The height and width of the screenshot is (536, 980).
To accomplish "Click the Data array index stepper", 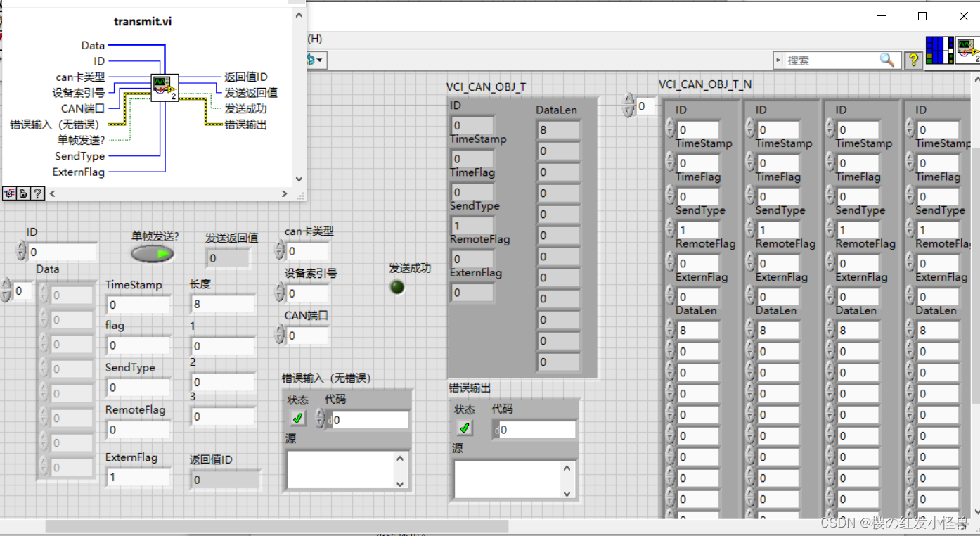I will point(7,290).
